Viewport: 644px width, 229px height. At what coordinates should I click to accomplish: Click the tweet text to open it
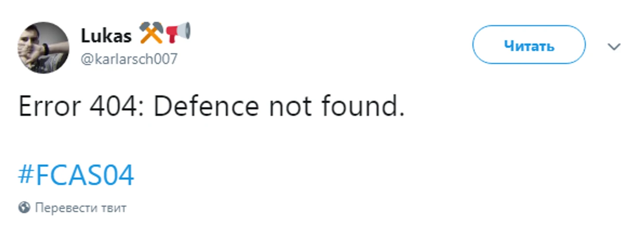point(211,108)
